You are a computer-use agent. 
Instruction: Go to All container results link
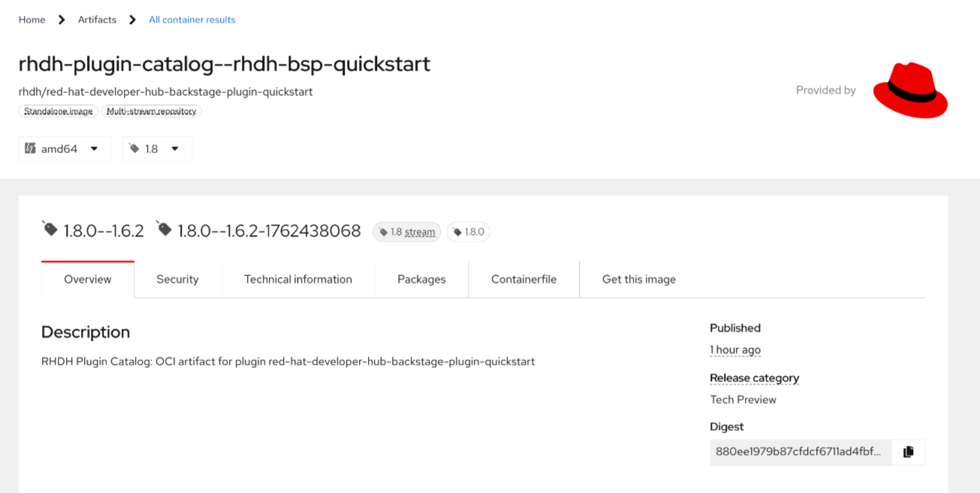pos(192,20)
